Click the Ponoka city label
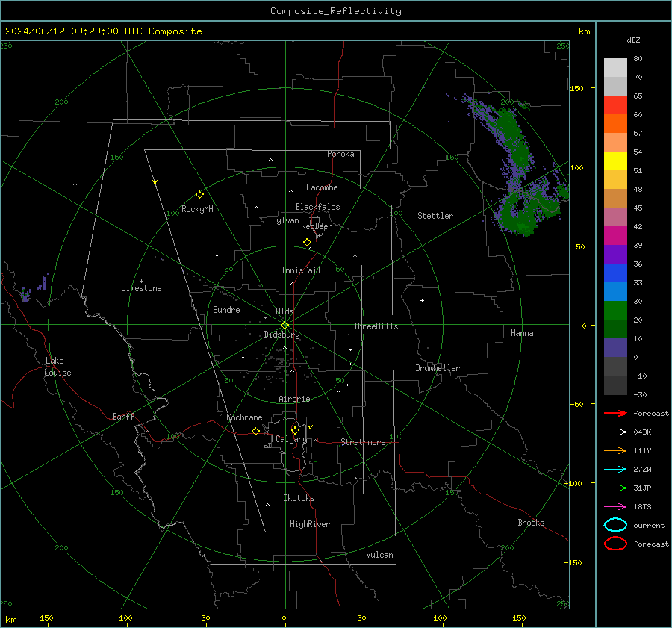The width and height of the screenshot is (672, 628). click(x=340, y=154)
